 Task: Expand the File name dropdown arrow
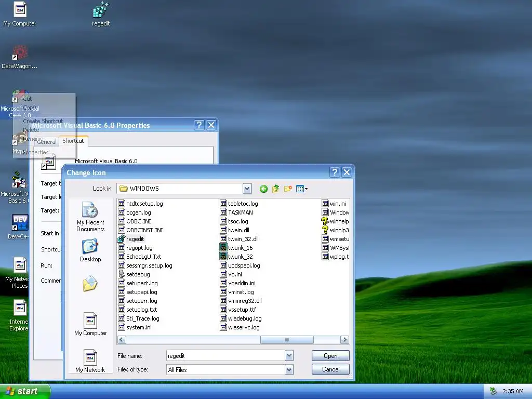(289, 355)
